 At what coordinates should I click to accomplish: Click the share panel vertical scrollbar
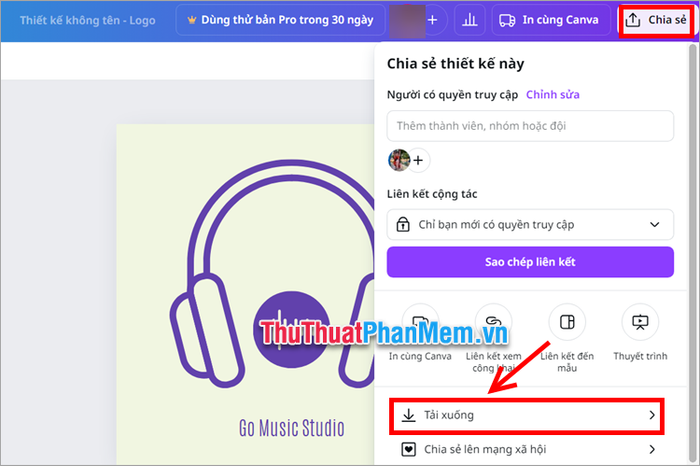693,252
